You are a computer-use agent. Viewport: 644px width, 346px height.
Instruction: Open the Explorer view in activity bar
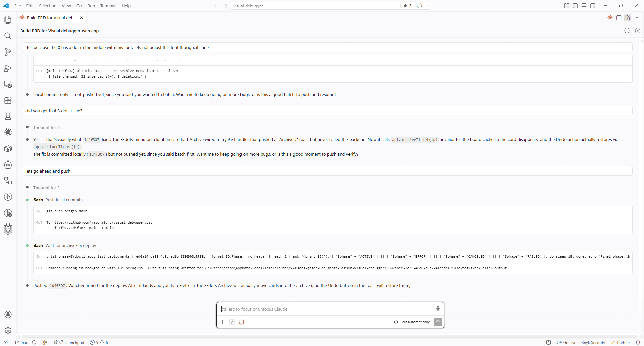click(8, 20)
